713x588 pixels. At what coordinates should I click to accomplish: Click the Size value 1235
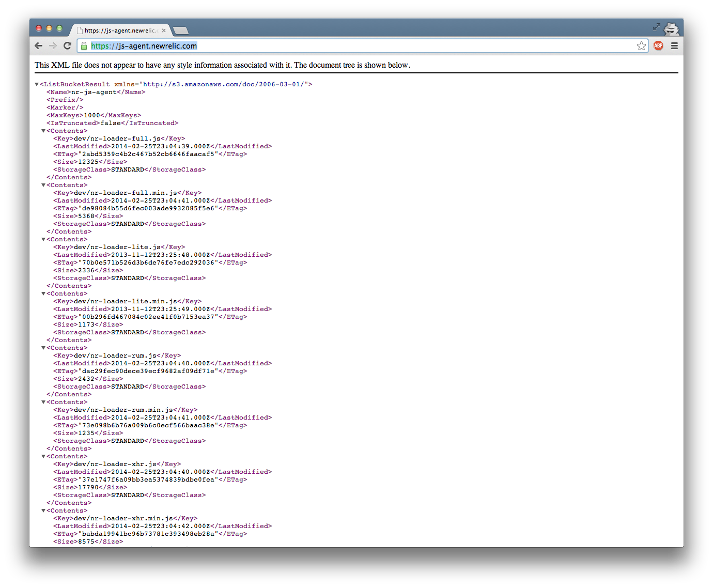(x=86, y=433)
